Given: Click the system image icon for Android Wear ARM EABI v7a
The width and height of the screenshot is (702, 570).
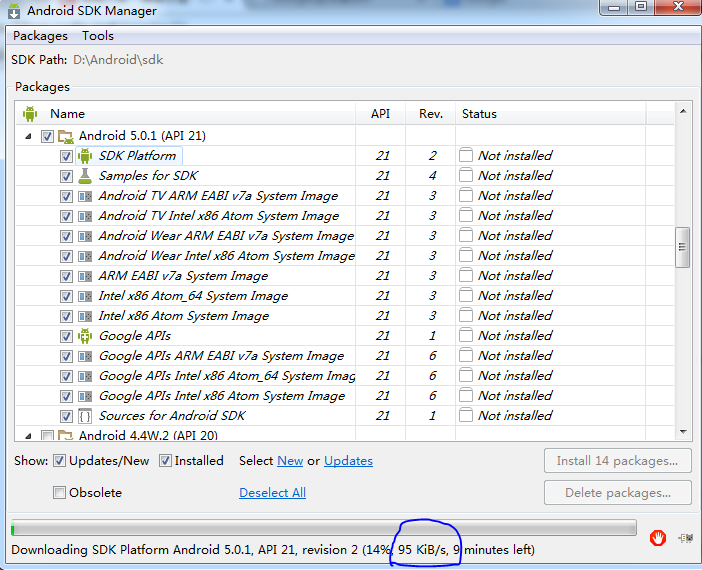Looking at the screenshot, I should click(85, 236).
